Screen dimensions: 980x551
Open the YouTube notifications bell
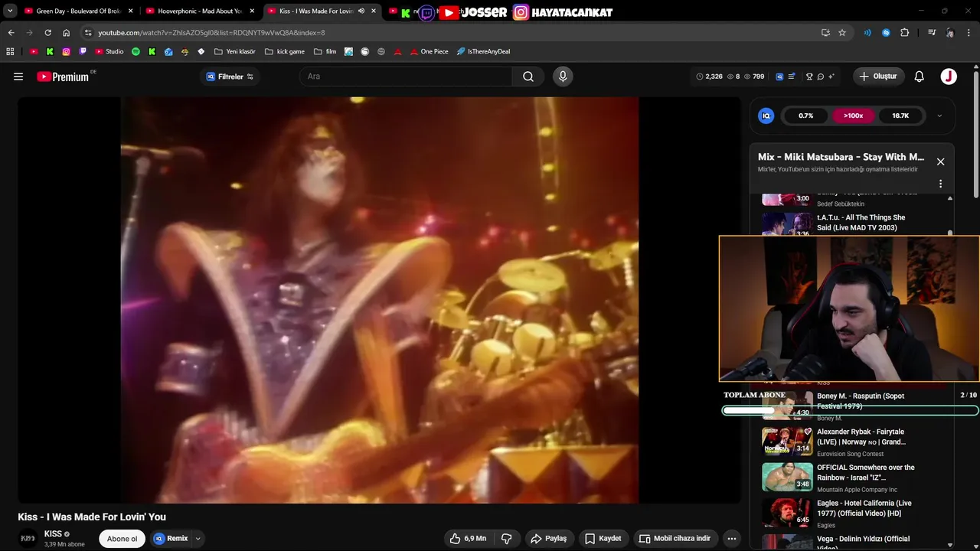pos(920,77)
